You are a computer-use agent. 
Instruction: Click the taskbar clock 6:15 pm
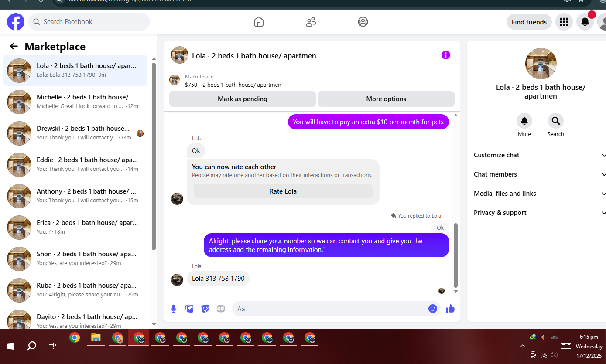pos(589,337)
